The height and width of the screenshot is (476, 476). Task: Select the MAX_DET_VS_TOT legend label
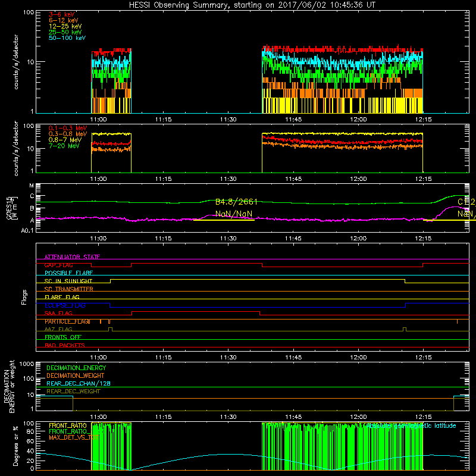pyautogui.click(x=73, y=437)
